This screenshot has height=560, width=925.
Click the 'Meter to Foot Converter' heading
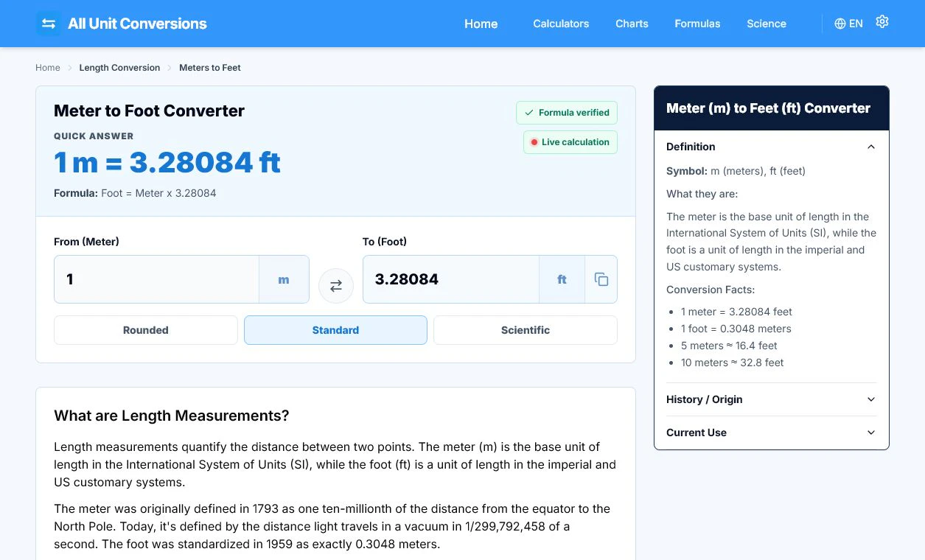coord(149,111)
